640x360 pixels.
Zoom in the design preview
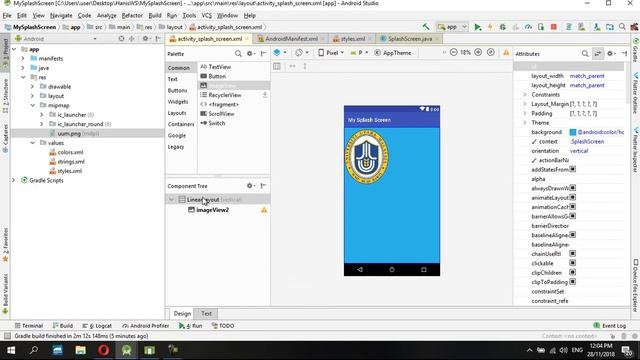pyautogui.click(x=478, y=53)
